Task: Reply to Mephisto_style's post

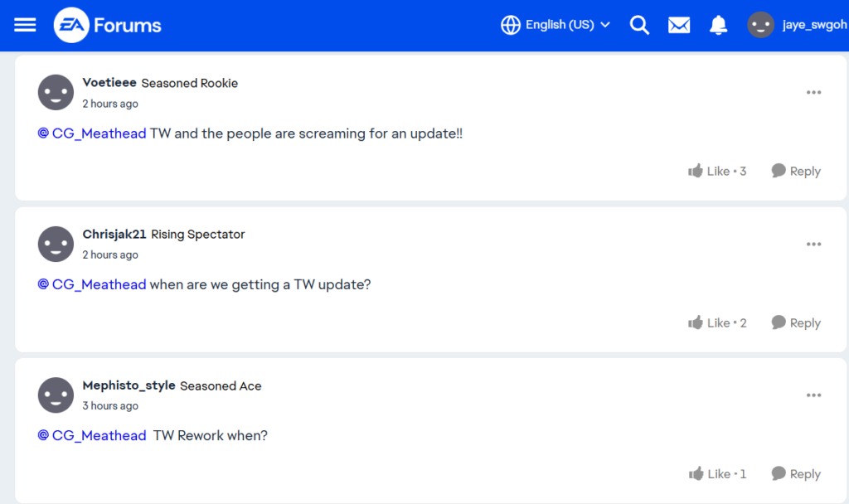Action: tap(796, 474)
